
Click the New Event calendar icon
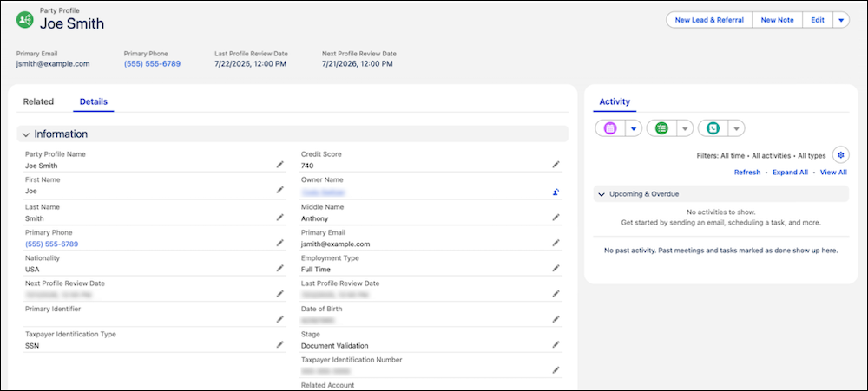pyautogui.click(x=610, y=128)
